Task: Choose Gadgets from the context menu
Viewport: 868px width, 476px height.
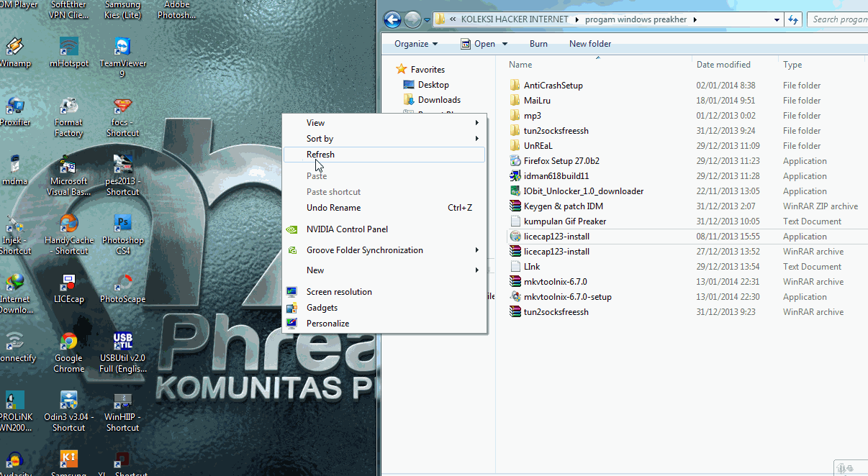Action: pos(384,308)
